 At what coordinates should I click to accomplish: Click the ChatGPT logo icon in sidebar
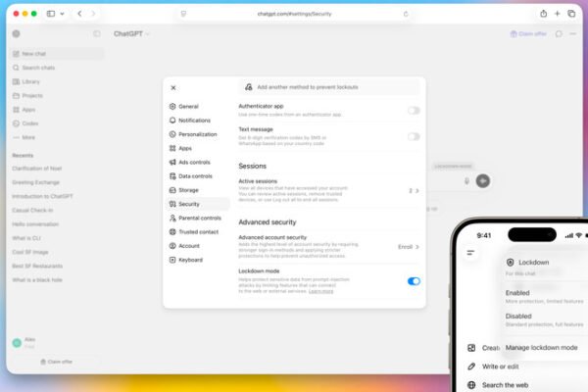(x=16, y=33)
